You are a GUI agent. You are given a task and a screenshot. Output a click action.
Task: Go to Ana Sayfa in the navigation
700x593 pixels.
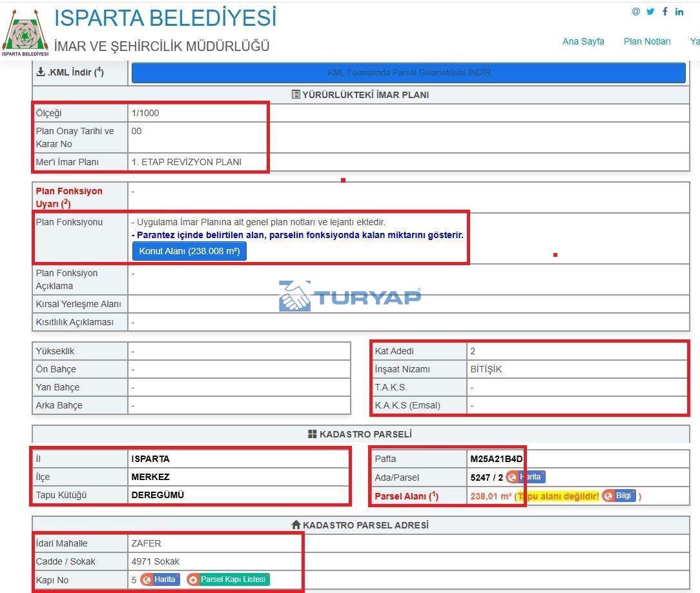(583, 41)
